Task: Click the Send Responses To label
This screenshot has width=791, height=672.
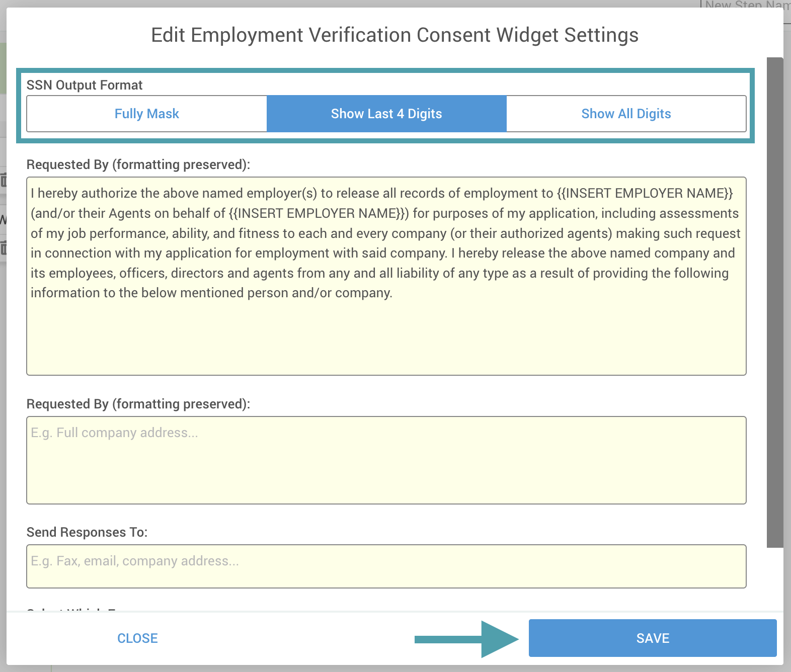Action: 87,532
